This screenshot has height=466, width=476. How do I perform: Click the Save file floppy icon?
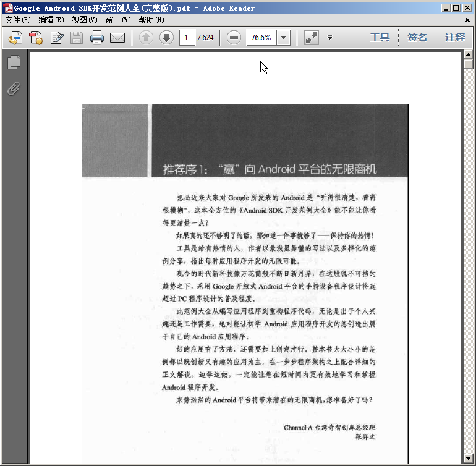click(77, 38)
